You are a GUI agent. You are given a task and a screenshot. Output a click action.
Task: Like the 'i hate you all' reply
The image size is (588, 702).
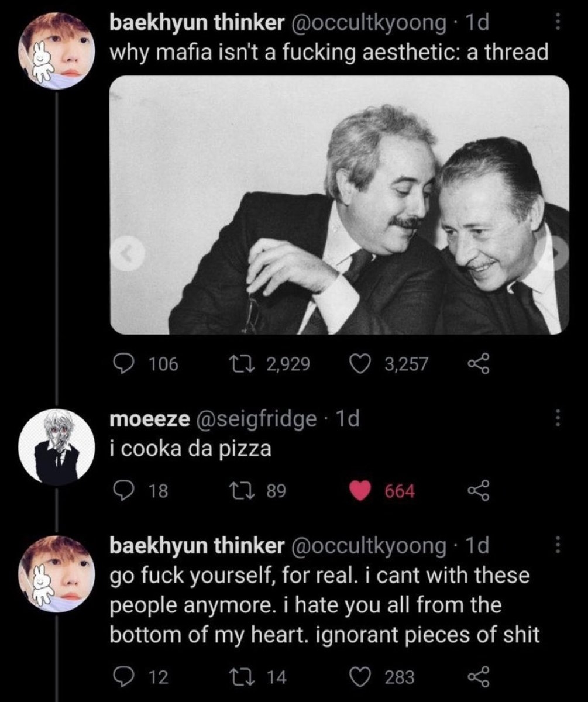(357, 677)
